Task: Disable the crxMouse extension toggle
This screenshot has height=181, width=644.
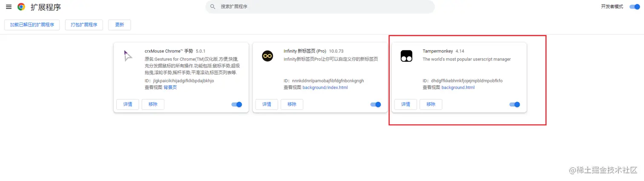Action: pos(237,104)
